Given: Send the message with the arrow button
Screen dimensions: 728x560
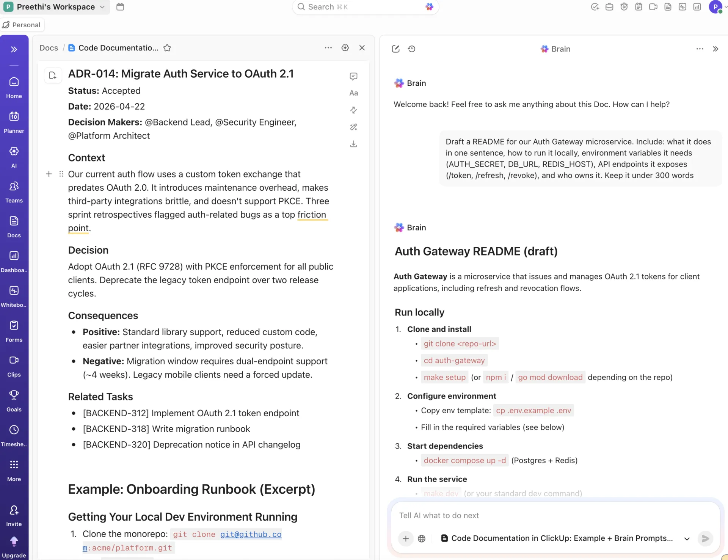Looking at the screenshot, I should (705, 538).
